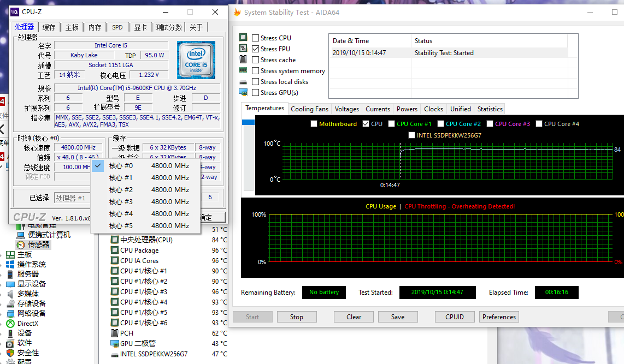Click the GPU 二极管 sensor icon

[115, 343]
